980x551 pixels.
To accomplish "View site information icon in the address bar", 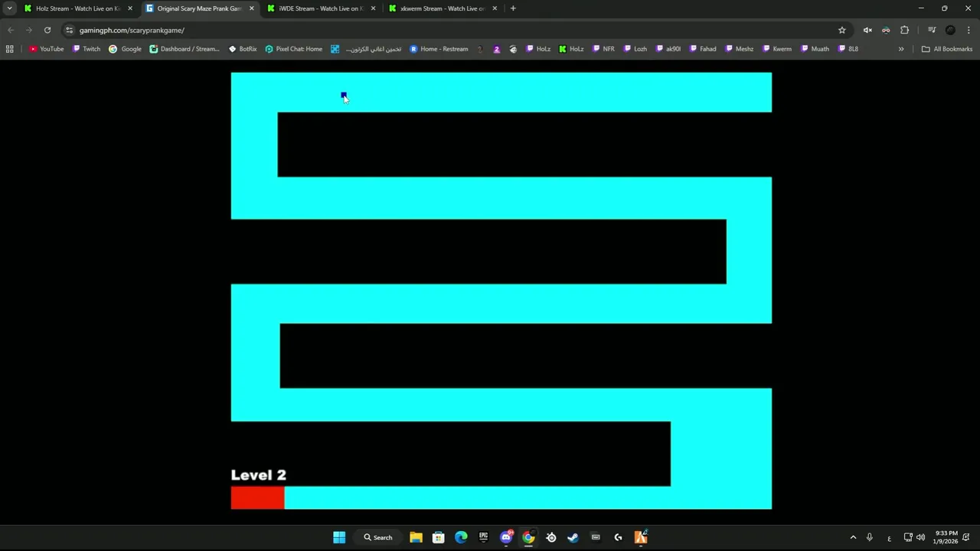I will point(69,30).
